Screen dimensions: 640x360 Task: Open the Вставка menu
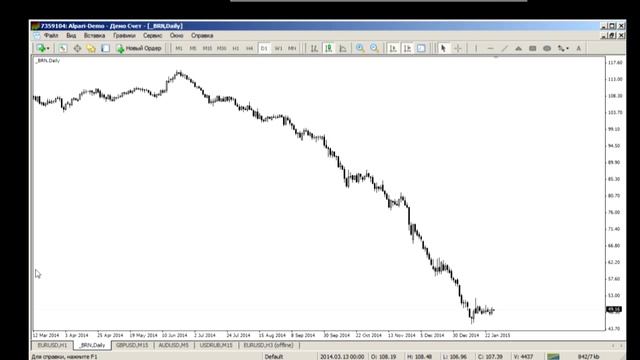tap(94, 36)
